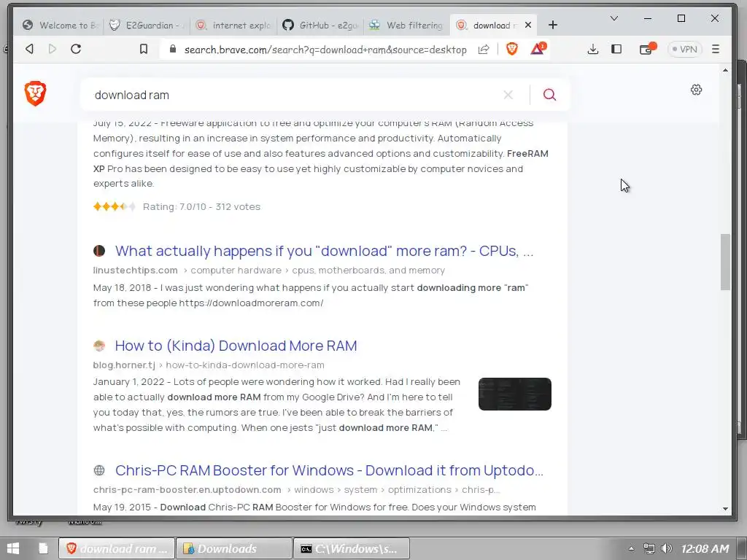Click the 12:08 AM clock
This screenshot has width=747, height=560.
[705, 548]
